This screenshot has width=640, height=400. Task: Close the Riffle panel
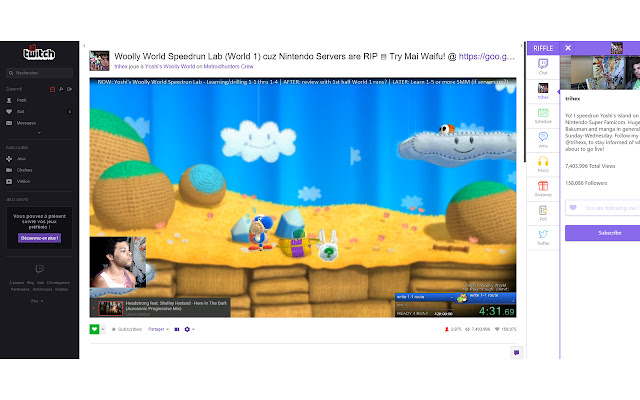coord(568,48)
